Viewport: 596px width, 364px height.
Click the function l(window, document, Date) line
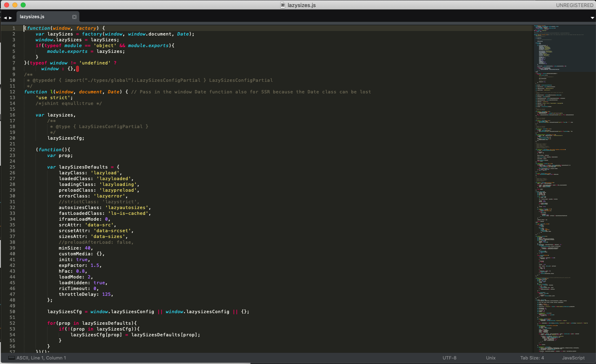[76, 92]
